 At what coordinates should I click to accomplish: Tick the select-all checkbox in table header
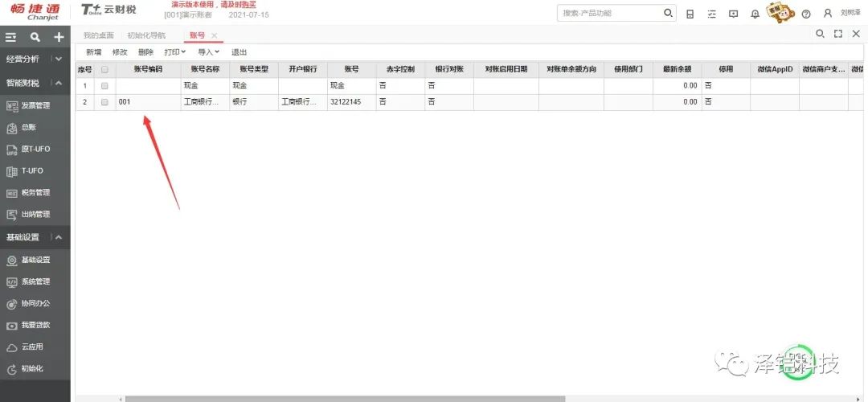104,70
